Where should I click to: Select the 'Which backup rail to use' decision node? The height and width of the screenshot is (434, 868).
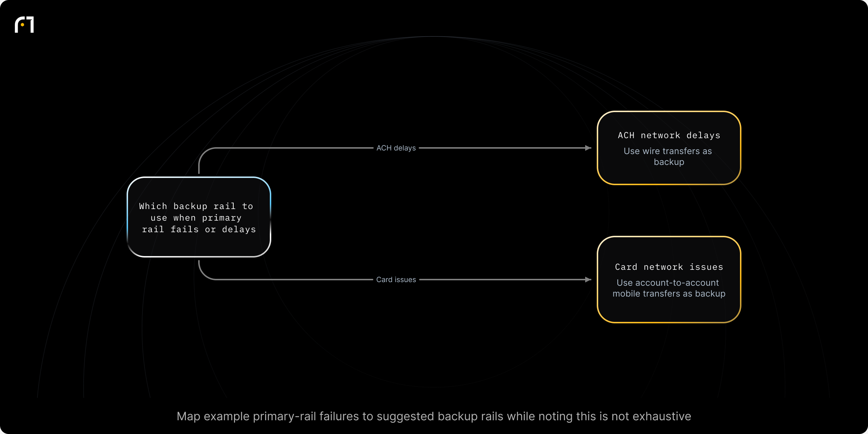[199, 217]
